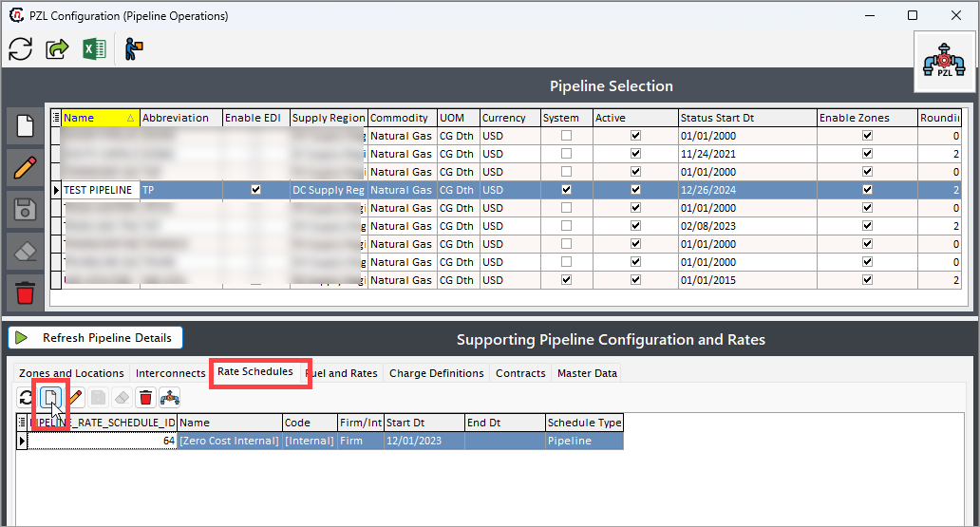Add a new rate schedule with page icon
This screenshot has height=527, width=980.
[50, 398]
